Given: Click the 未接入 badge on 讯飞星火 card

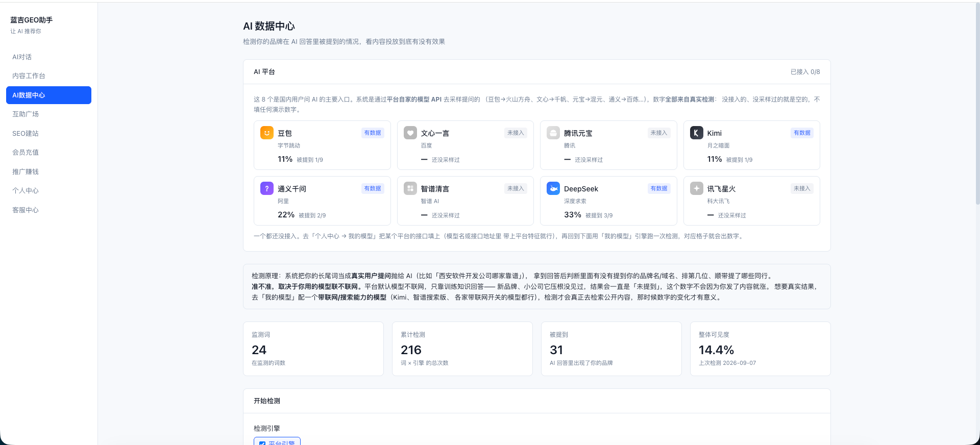Looking at the screenshot, I should [802, 188].
